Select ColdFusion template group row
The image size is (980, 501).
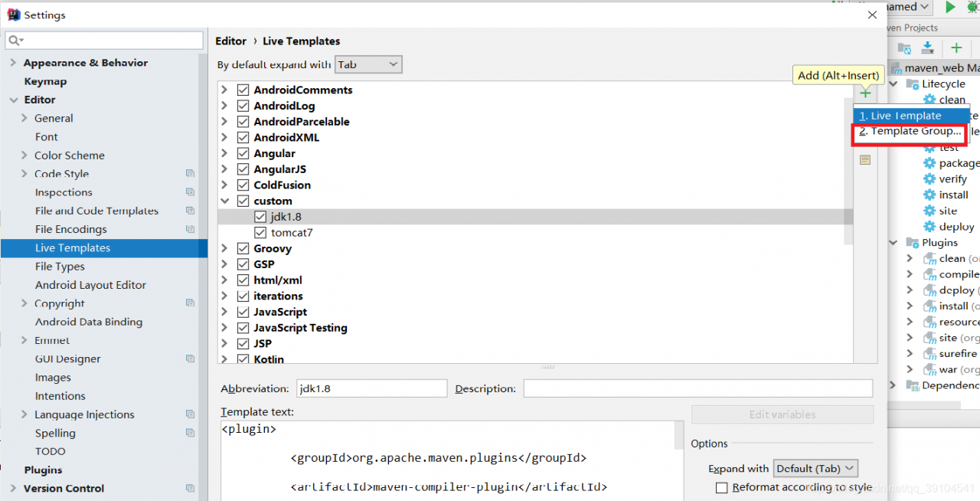click(535, 185)
